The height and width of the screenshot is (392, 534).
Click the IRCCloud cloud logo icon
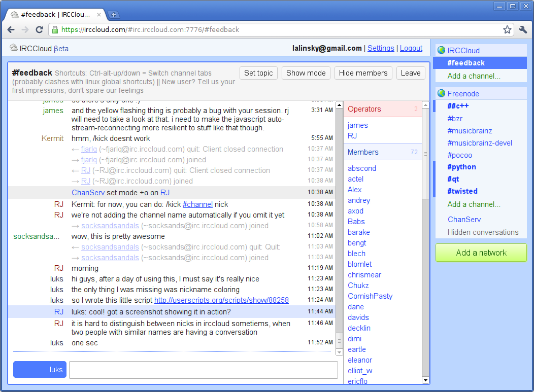point(14,48)
